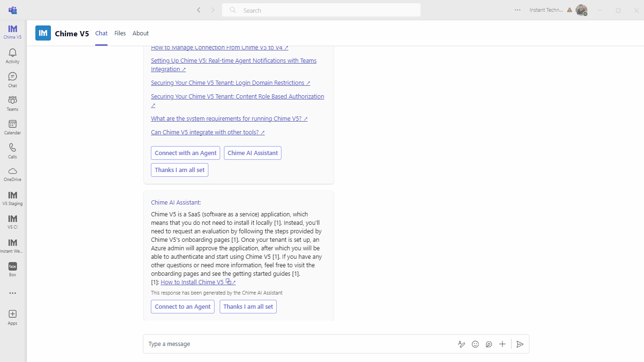This screenshot has height=362, width=644.
Task: Click the Chime AI Assistant: heading text
Action: [x=176, y=203]
